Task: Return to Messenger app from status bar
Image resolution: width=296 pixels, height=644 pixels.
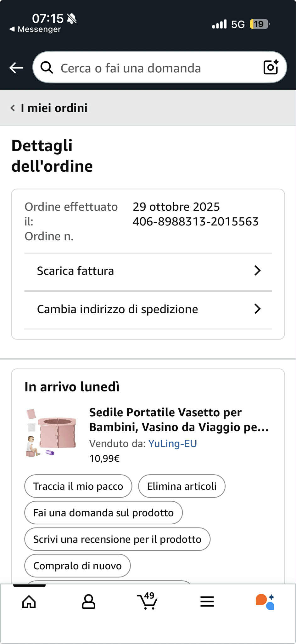Action: pyautogui.click(x=35, y=29)
